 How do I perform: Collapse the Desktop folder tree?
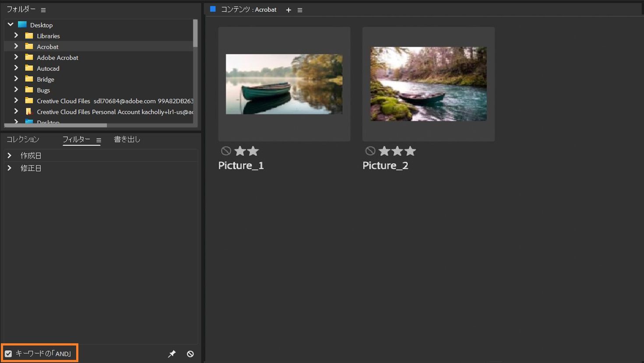pyautogui.click(x=11, y=25)
